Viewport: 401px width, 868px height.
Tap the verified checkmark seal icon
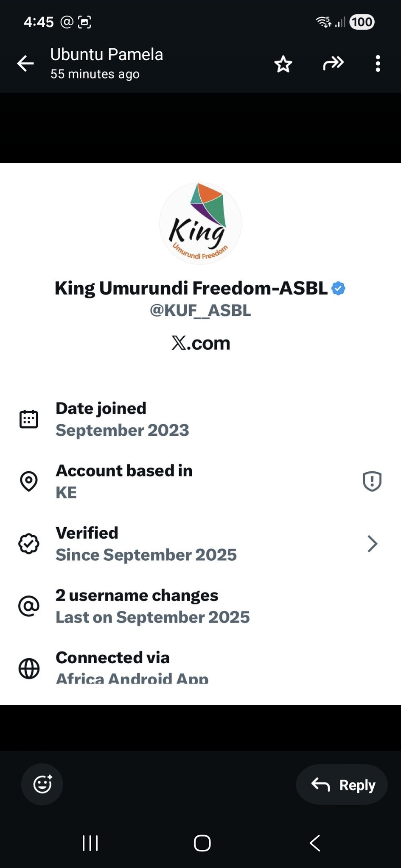(x=29, y=544)
